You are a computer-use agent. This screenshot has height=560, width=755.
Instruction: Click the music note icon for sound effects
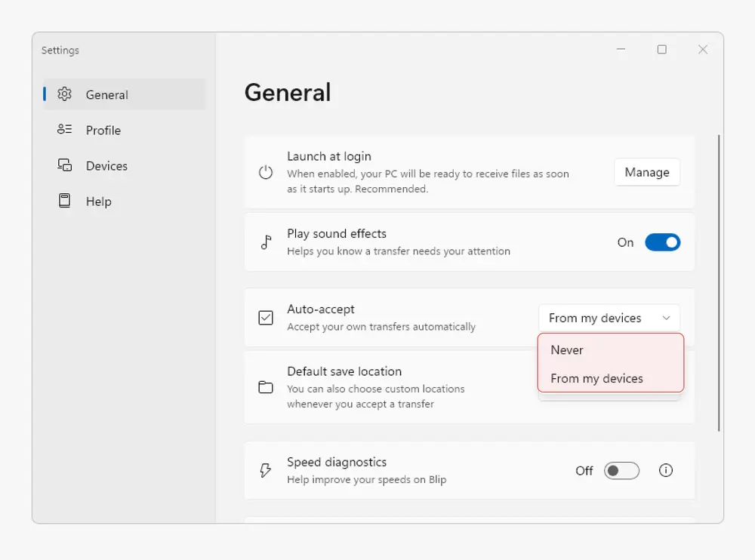coord(266,242)
